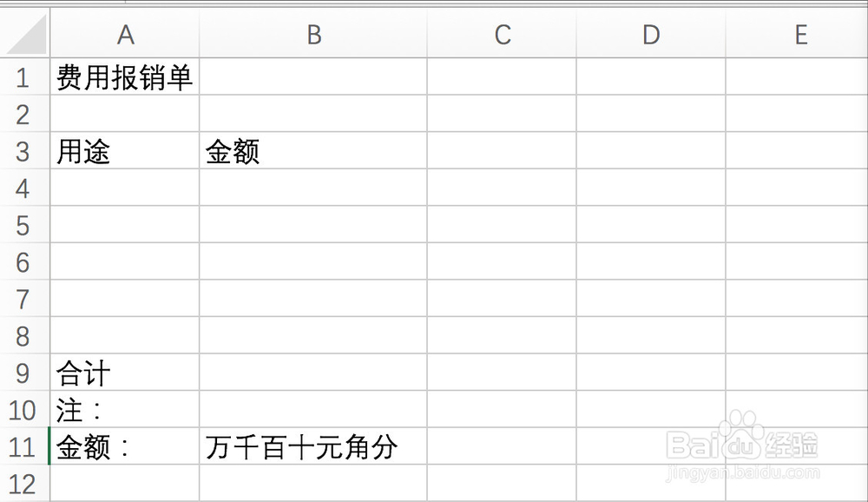Select the 金额： cell in row 11
This screenshot has width=868, height=502.
[126, 446]
